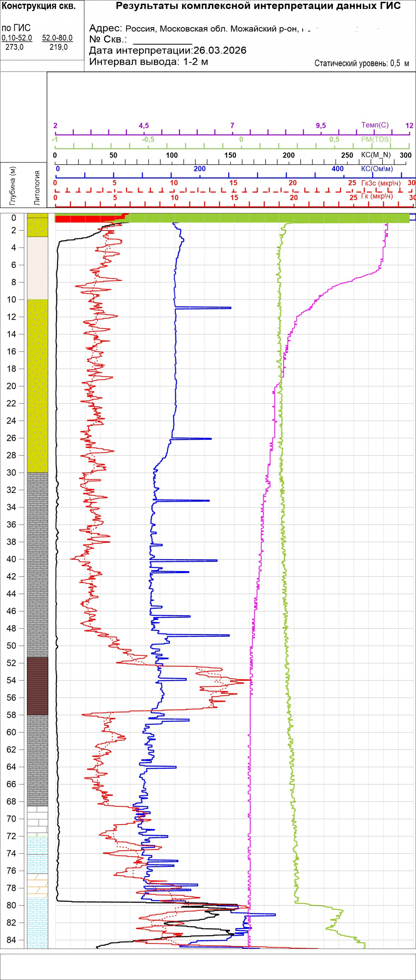Select depth label "84" in depth column
The image size is (416, 980).
(x=11, y=940)
